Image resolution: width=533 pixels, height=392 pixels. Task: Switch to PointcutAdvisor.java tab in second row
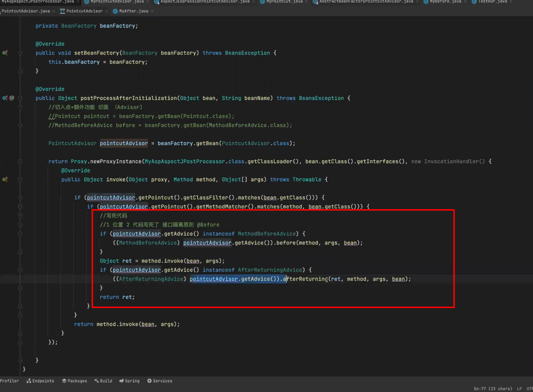(25, 11)
